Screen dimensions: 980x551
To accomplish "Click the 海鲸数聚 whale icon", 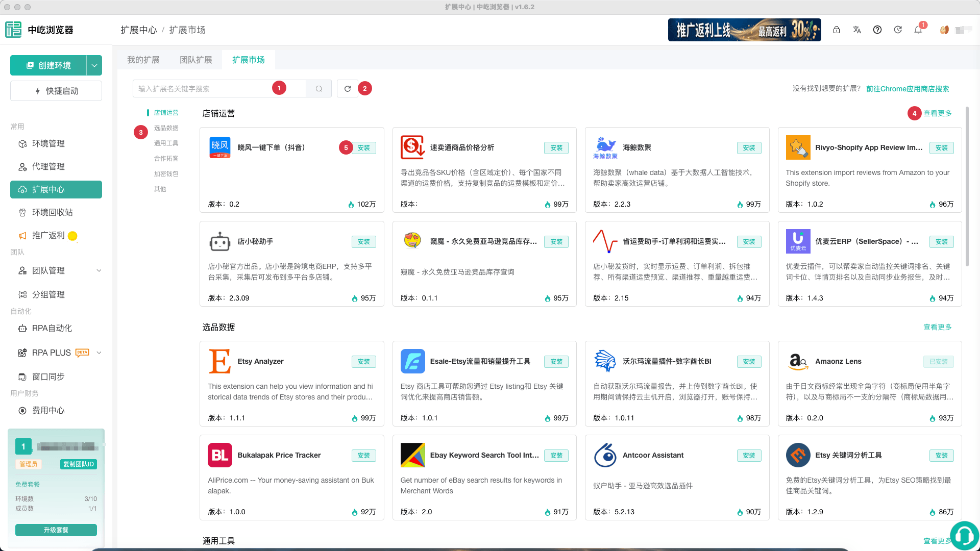I will 605,147.
